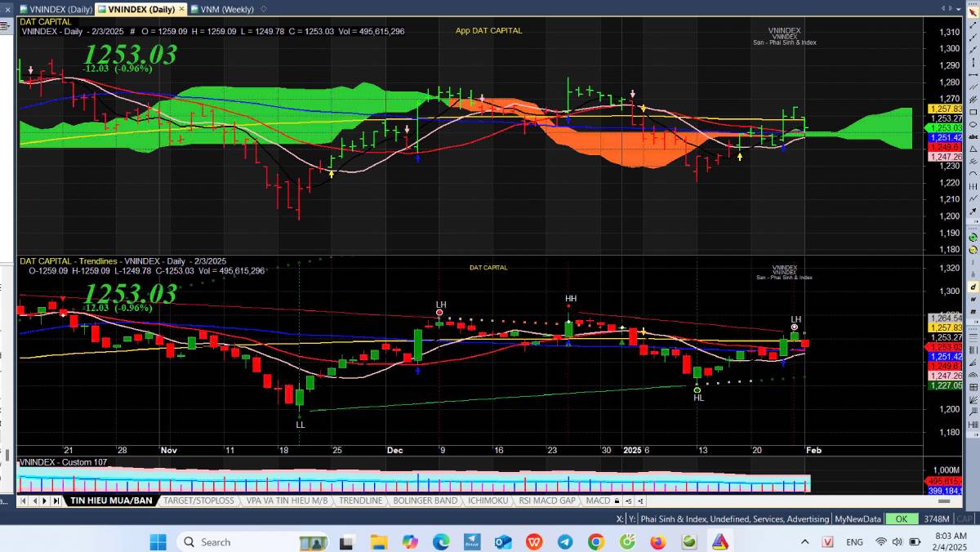The height and width of the screenshot is (552, 980).
Task: Select the rectangle drawing tool
Action: (973, 111)
